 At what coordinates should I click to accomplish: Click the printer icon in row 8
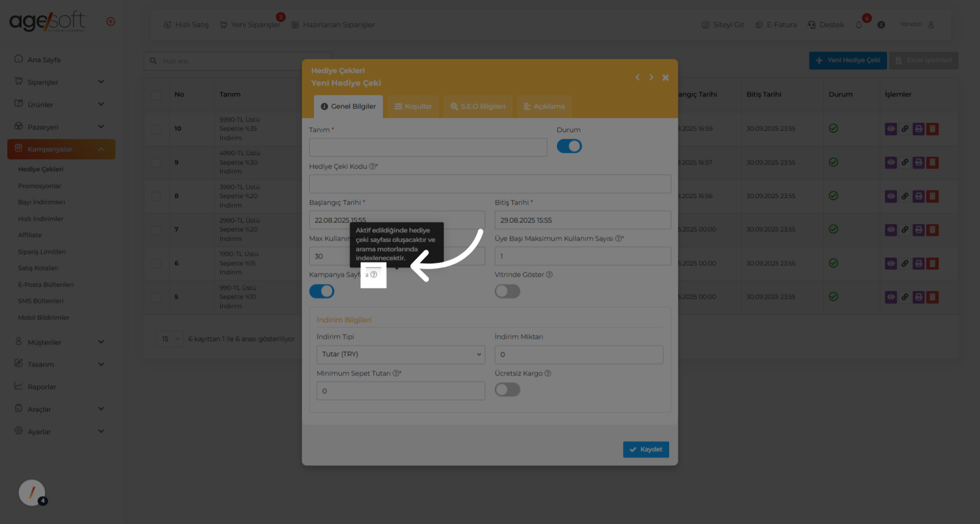point(918,196)
